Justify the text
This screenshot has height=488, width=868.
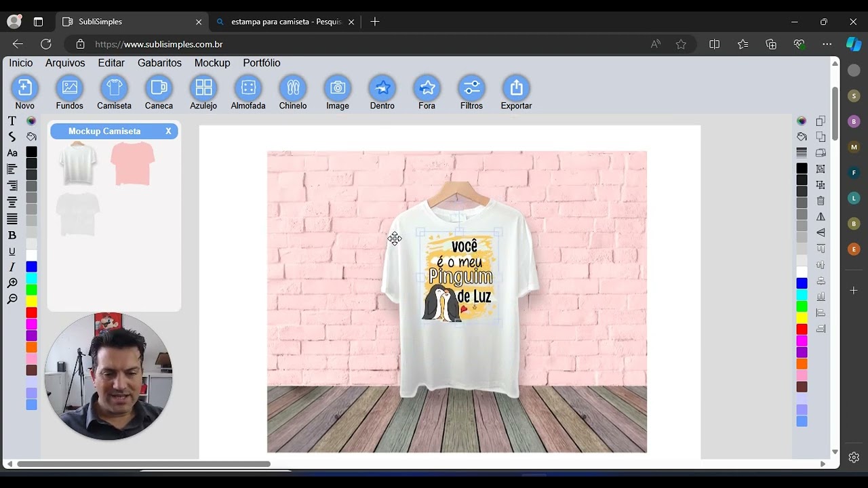pyautogui.click(x=12, y=219)
